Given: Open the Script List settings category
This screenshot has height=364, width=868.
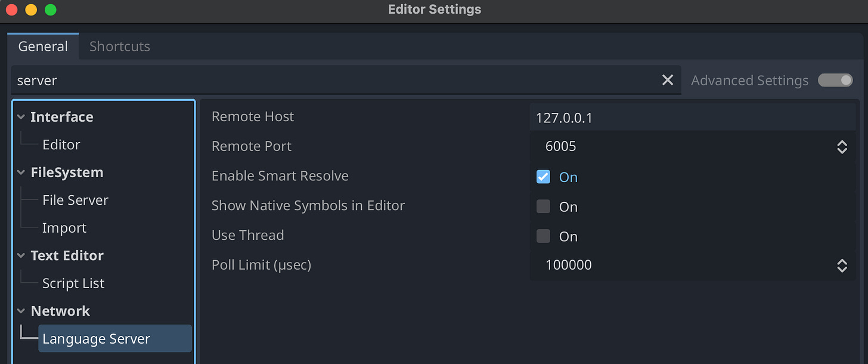Looking at the screenshot, I should tap(73, 283).
